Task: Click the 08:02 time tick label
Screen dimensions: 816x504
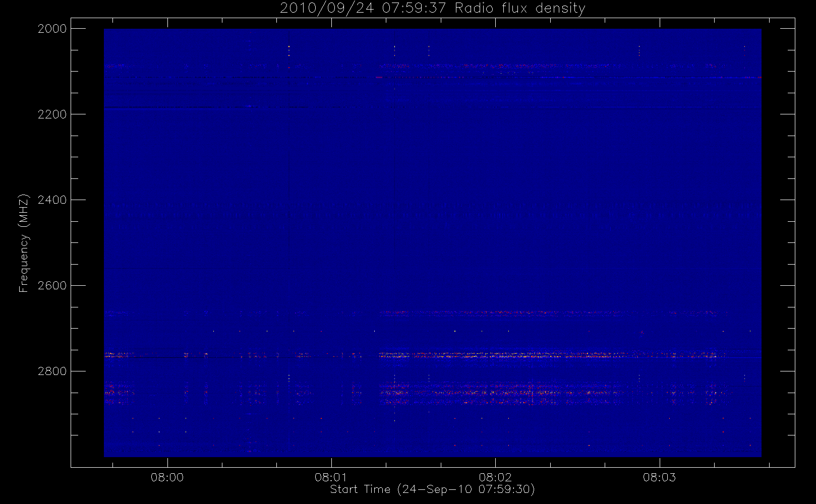Action: (x=495, y=477)
